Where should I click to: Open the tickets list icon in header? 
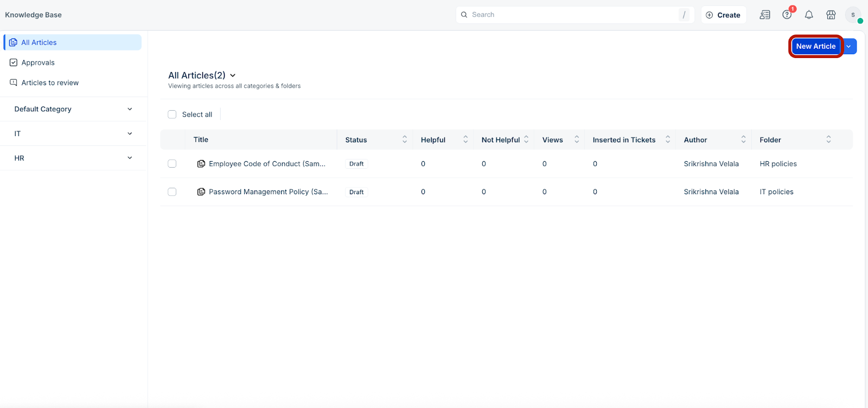(x=765, y=15)
